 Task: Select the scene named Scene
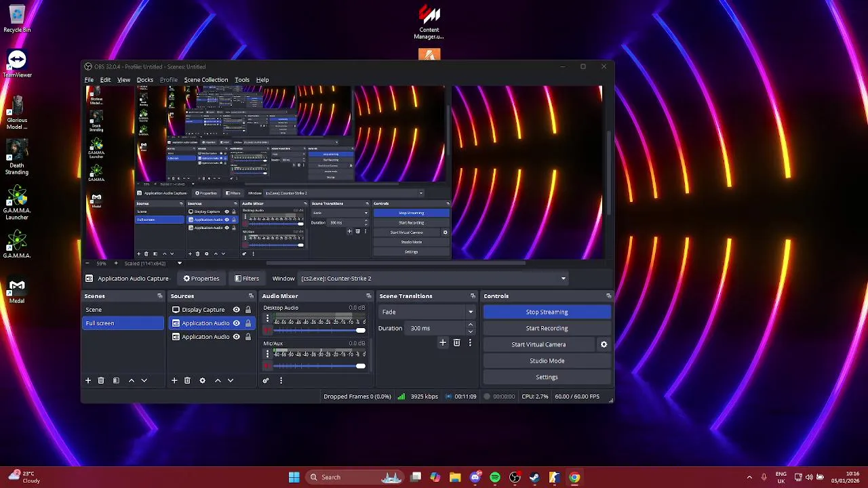tap(123, 310)
